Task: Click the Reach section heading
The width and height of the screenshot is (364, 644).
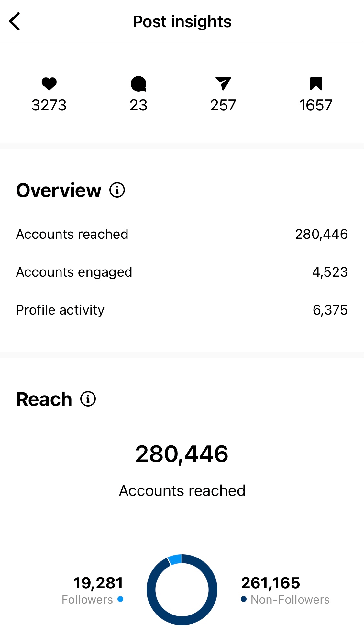Action: tap(44, 399)
